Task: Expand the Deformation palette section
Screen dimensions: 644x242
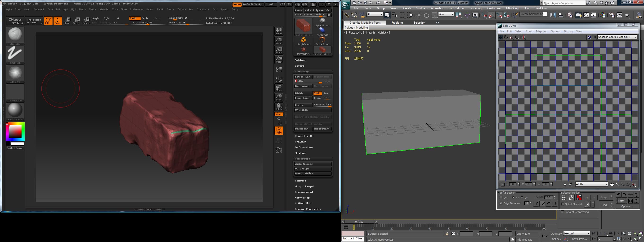Action: coord(304,147)
